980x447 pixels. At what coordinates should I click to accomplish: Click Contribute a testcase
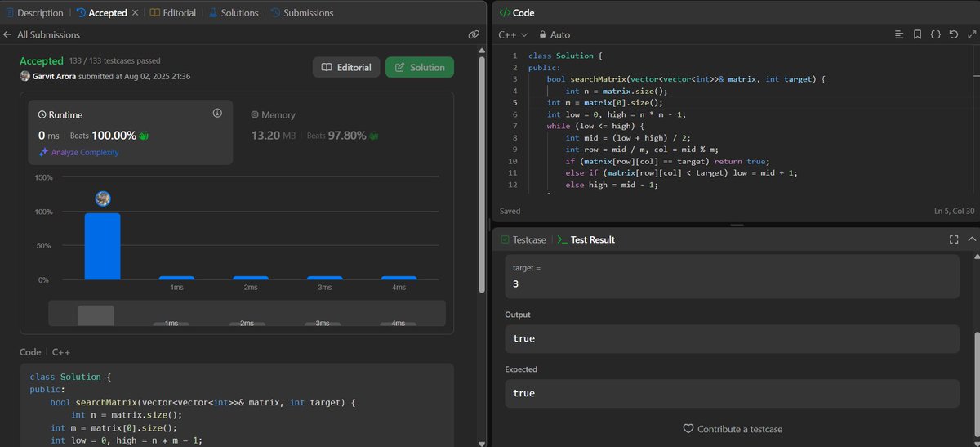pos(732,429)
